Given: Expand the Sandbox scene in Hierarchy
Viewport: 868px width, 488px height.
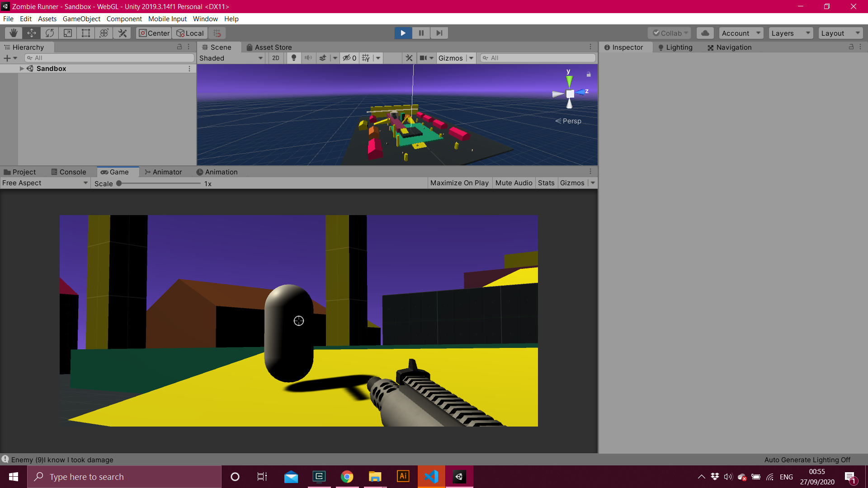Looking at the screenshot, I should 22,69.
